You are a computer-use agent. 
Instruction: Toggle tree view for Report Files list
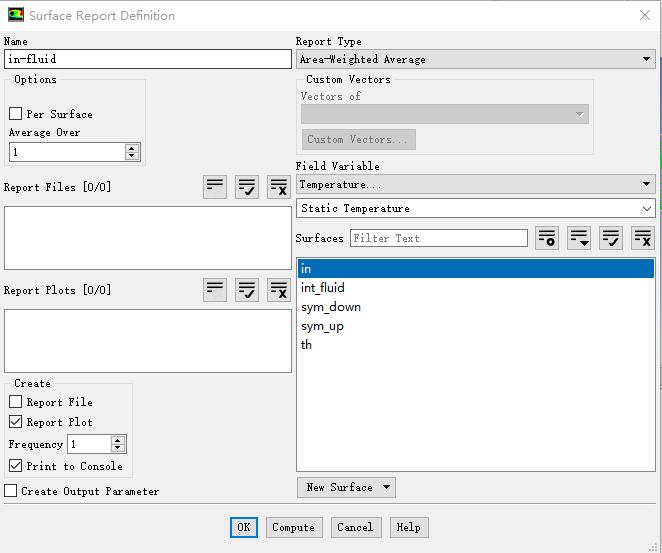pos(215,187)
